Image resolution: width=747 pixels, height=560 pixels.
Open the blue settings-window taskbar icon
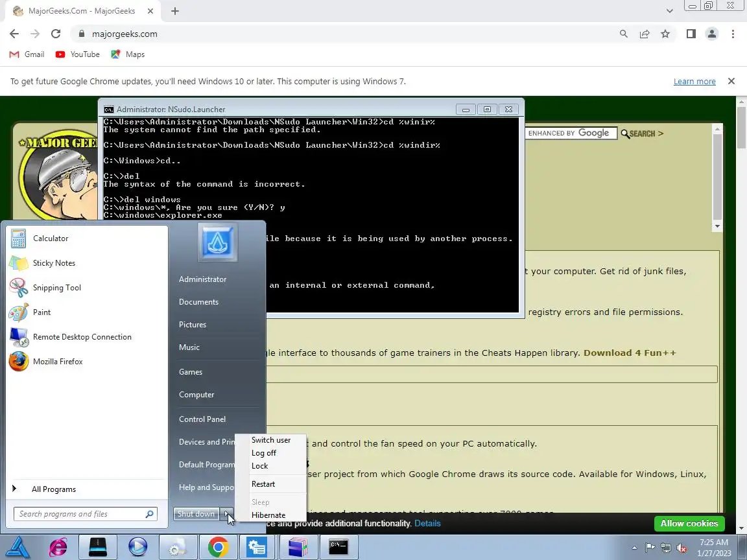[257, 547]
